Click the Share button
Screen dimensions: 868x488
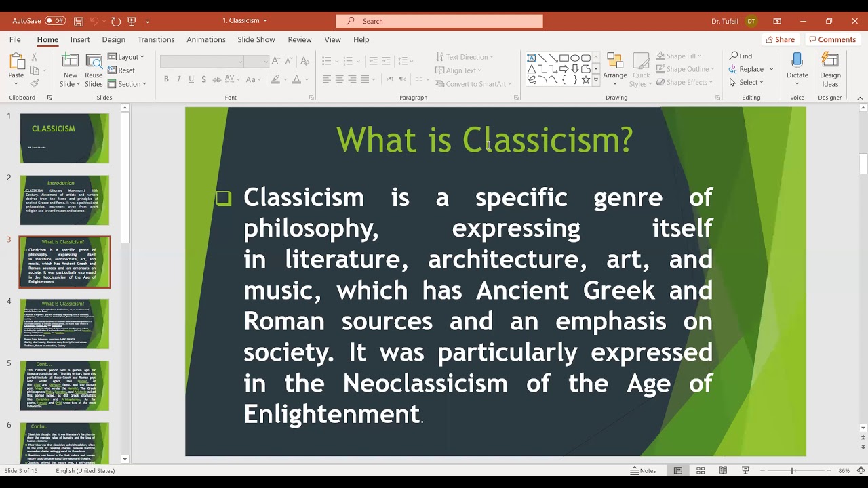point(780,39)
